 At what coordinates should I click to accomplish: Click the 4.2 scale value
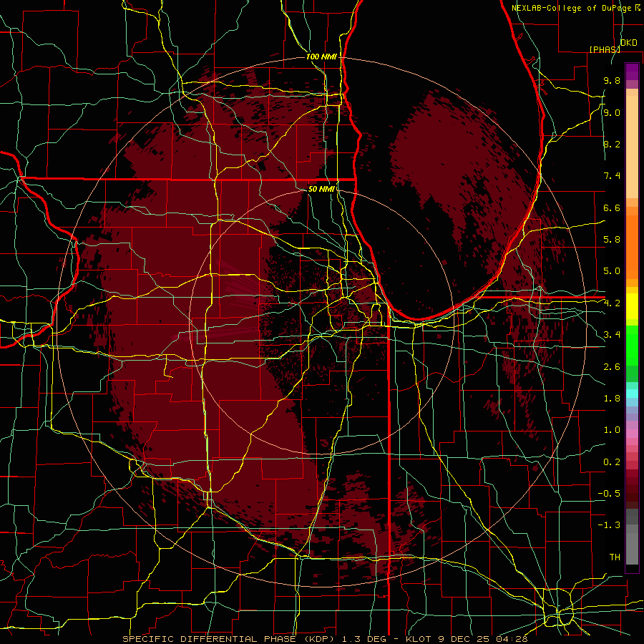(612, 303)
